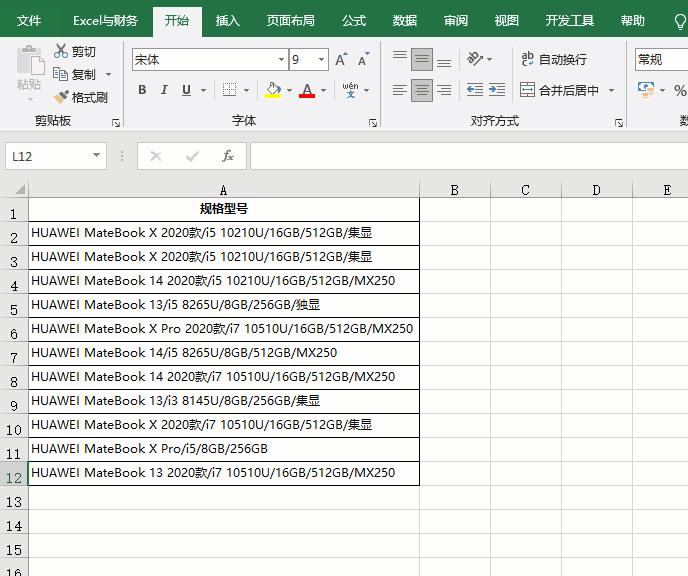
Task: Click the insert function fx icon
Action: pos(228,156)
